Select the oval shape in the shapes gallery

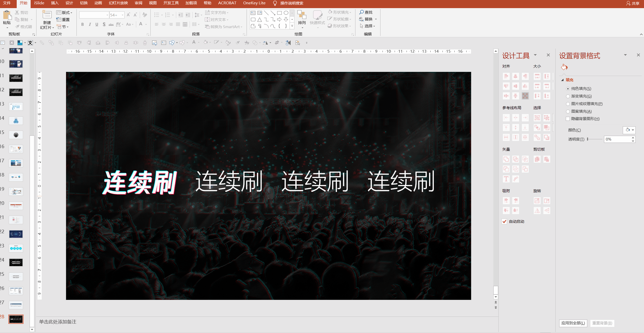286,13
